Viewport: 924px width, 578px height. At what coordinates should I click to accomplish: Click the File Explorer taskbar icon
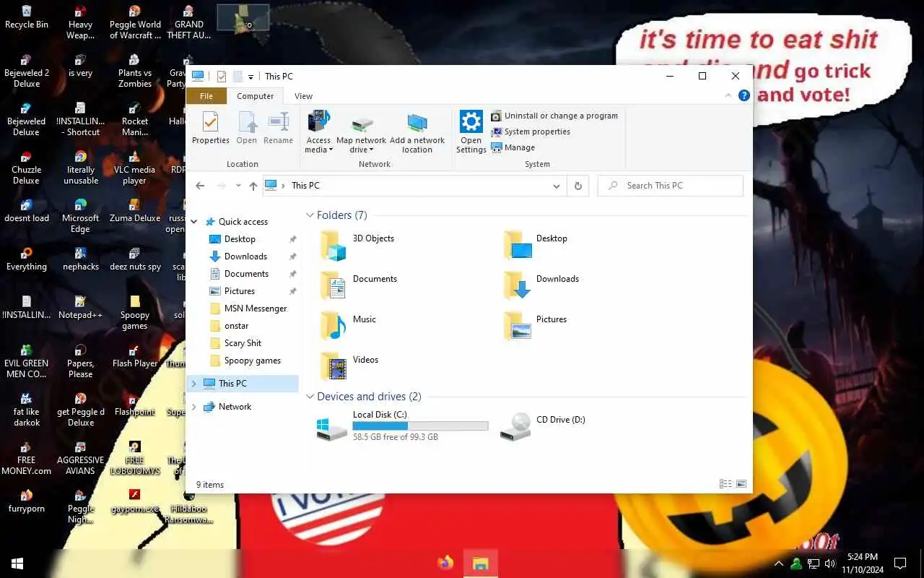coord(481,564)
